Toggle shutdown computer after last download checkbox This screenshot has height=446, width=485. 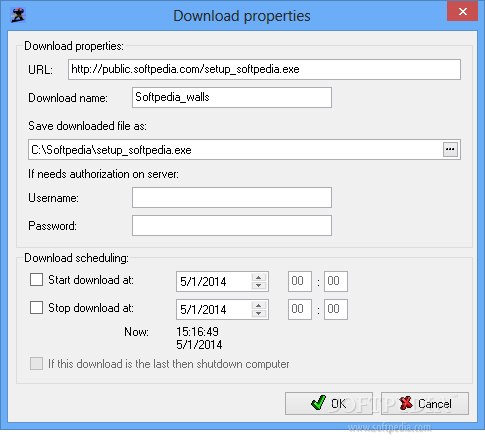(x=36, y=364)
